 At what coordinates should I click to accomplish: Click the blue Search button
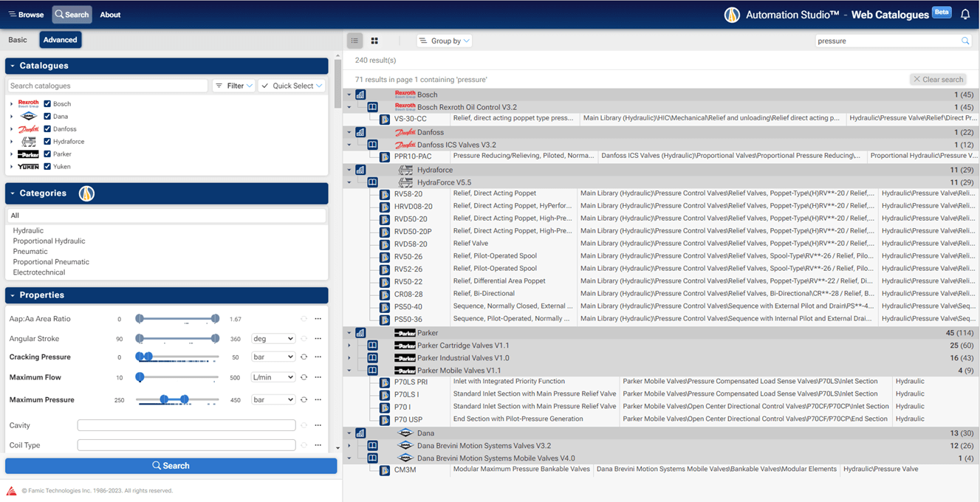(171, 466)
